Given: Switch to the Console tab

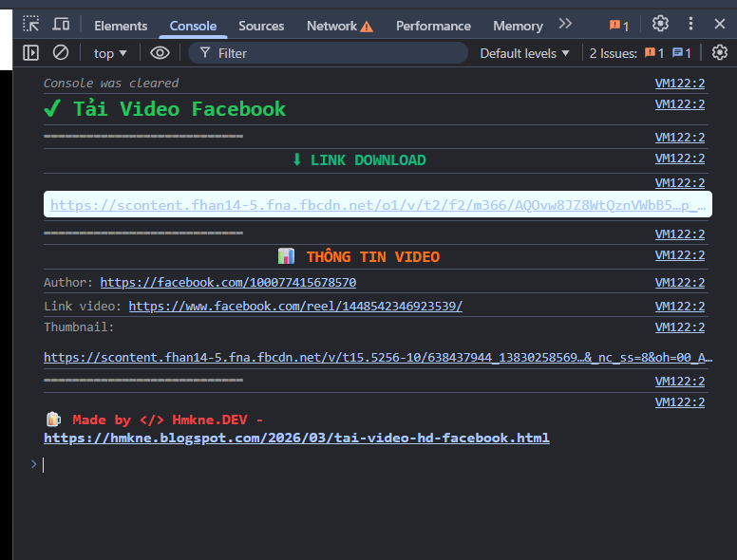Looking at the screenshot, I should (193, 26).
